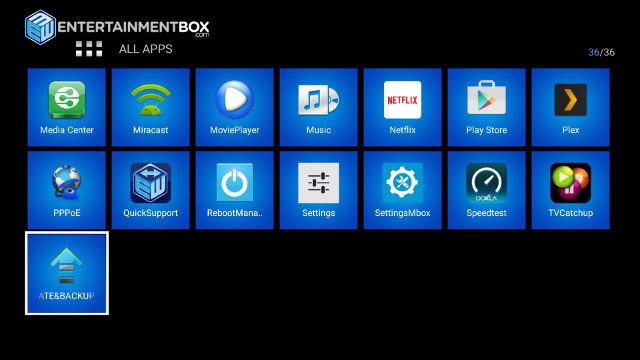The width and height of the screenshot is (640, 360).
Task: Open the highlighted UPDATE&BACKUP tile
Action: tap(67, 273)
